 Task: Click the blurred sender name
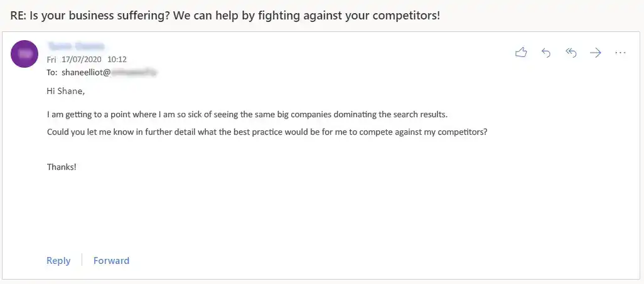76,46
